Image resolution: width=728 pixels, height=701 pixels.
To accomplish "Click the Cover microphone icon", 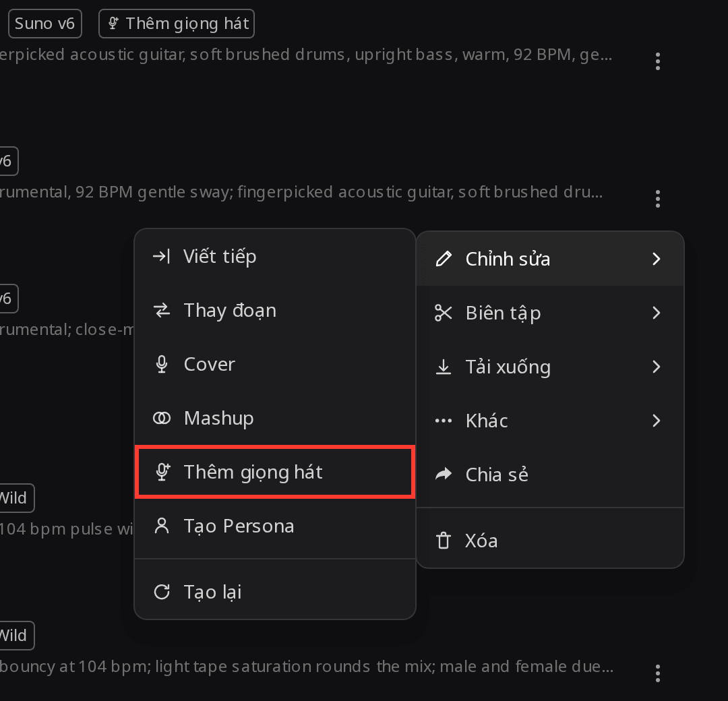I will 162,365.
